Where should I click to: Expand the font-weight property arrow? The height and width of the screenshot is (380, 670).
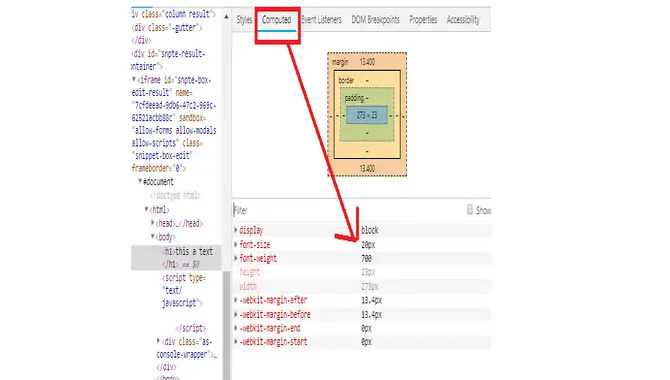(x=235, y=258)
